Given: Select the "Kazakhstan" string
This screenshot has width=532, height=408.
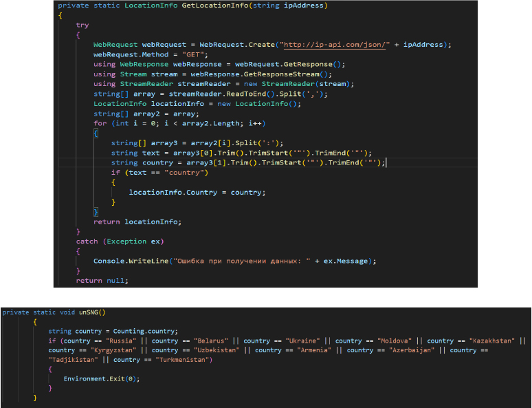Looking at the screenshot, I should (492, 341).
